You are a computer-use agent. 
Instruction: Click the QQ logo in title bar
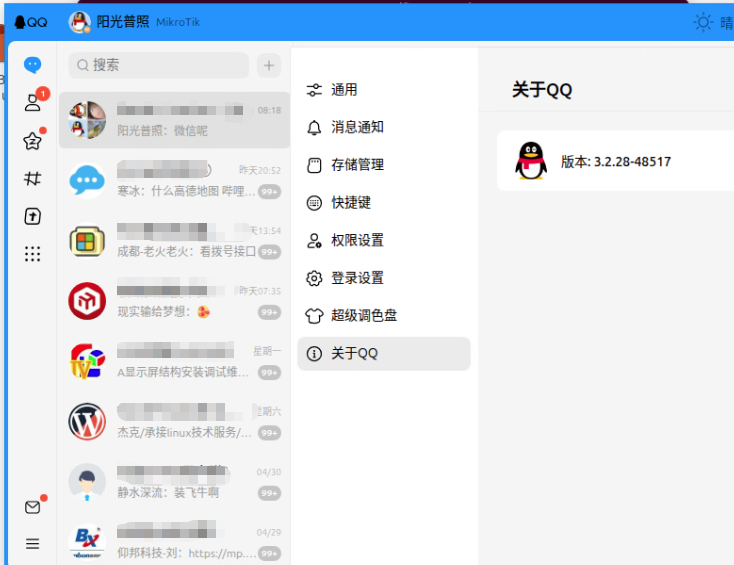pyautogui.click(x=31, y=22)
